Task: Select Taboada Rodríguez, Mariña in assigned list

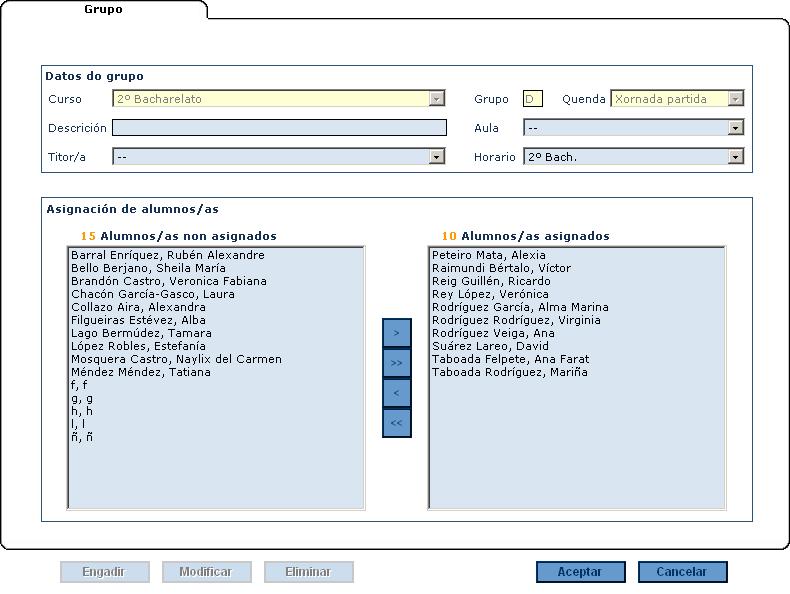Action: point(509,372)
